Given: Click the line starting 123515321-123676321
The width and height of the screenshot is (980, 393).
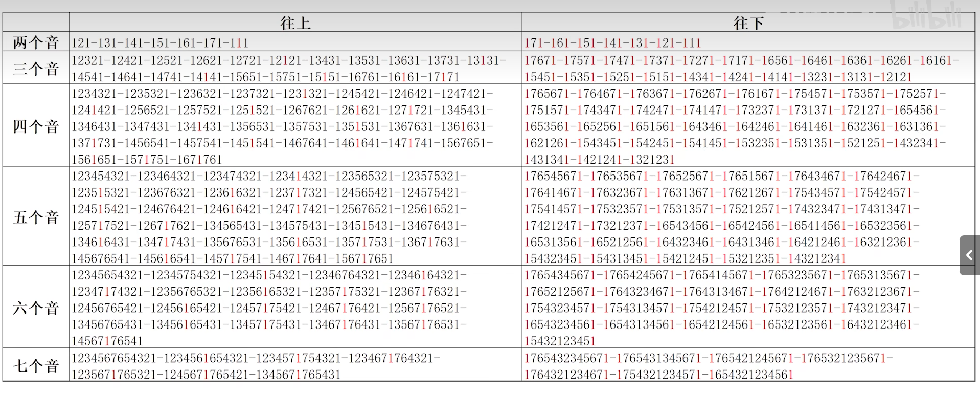Looking at the screenshot, I should click(x=269, y=192).
